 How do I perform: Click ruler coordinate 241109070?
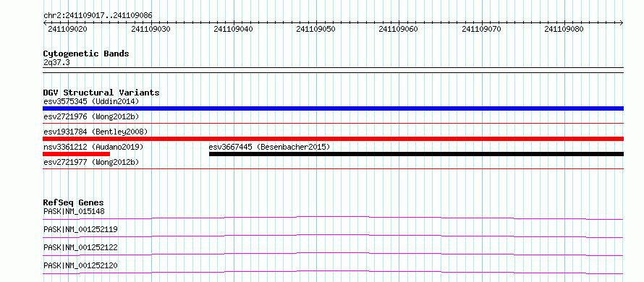[x=481, y=29]
